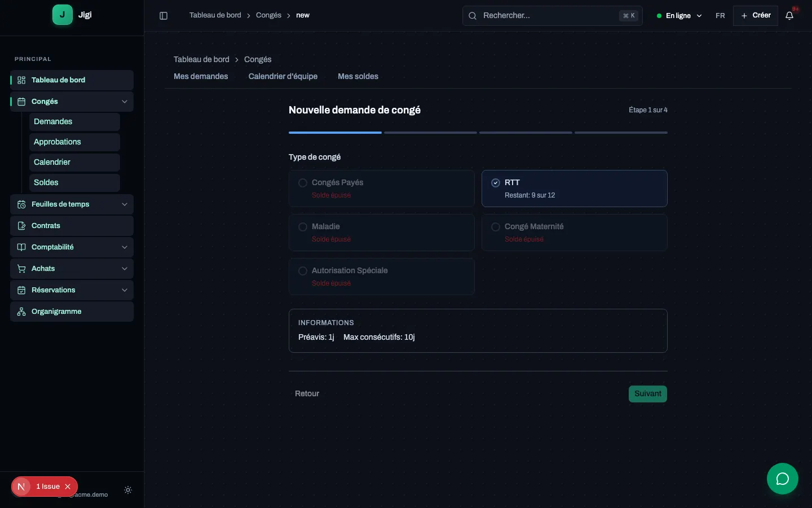Open the N issue indicator avatar
The height and width of the screenshot is (508, 812).
point(21,487)
